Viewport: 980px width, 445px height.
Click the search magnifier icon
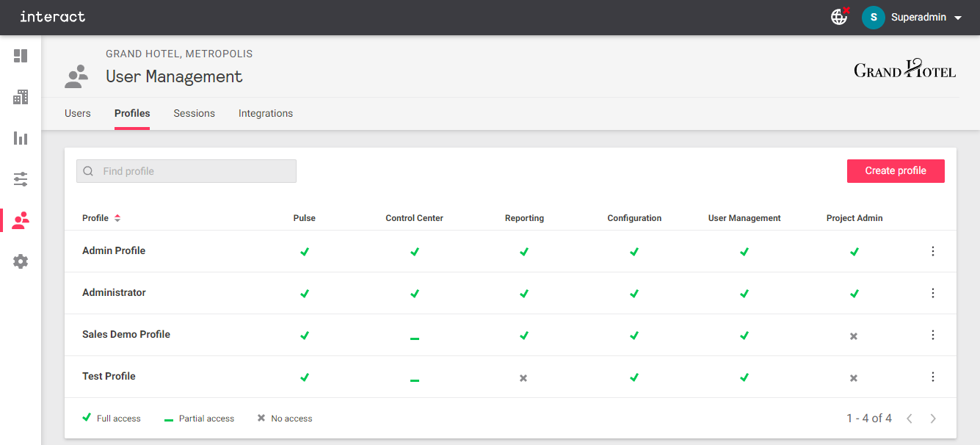click(88, 171)
